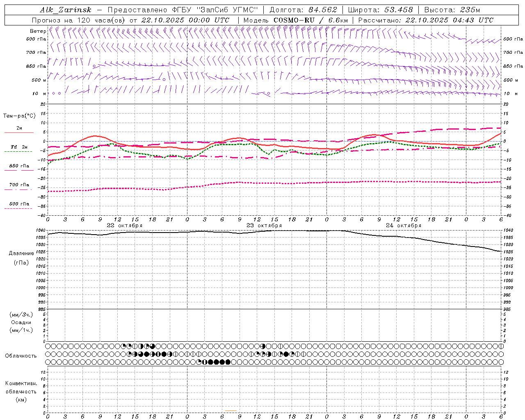Click the '(мм/3ч.)' precipitation unit label
This screenshot has height=420, width=525.
point(21,315)
